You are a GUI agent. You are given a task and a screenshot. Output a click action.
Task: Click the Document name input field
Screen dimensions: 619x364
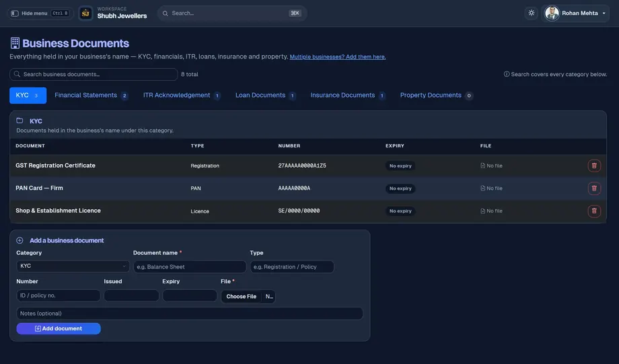click(190, 267)
